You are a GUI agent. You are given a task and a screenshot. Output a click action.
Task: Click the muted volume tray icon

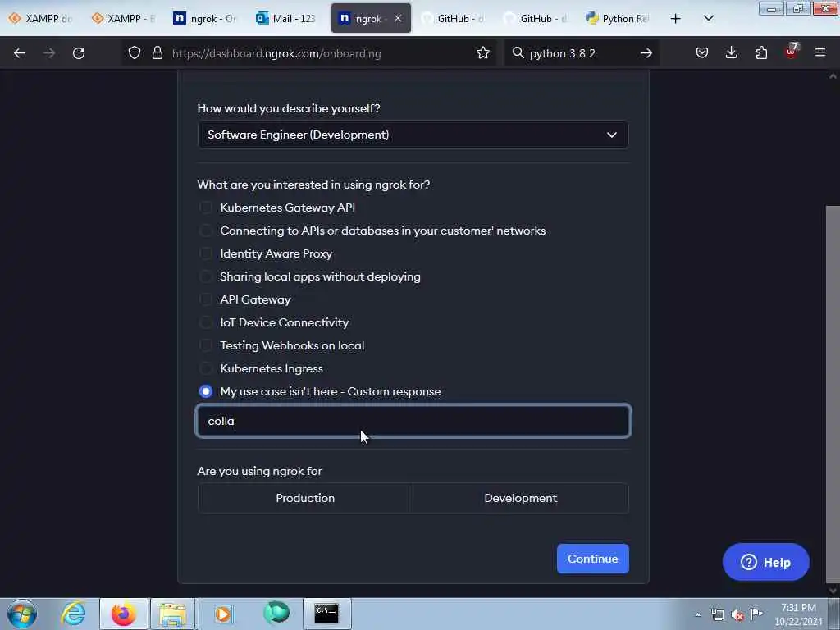click(737, 615)
